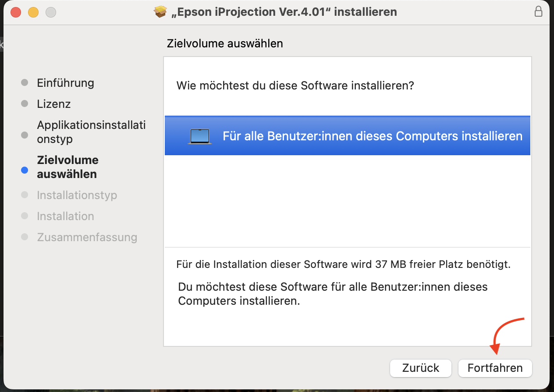The width and height of the screenshot is (554, 392).
Task: Click the lock icon in title bar
Action: tap(539, 12)
